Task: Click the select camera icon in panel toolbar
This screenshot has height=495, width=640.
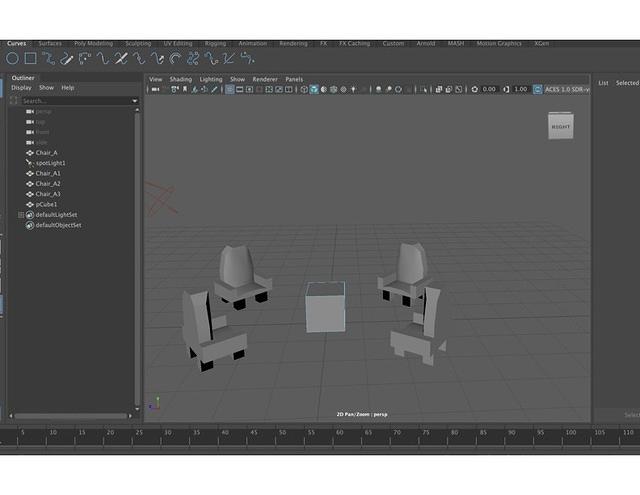Action: tap(153, 89)
